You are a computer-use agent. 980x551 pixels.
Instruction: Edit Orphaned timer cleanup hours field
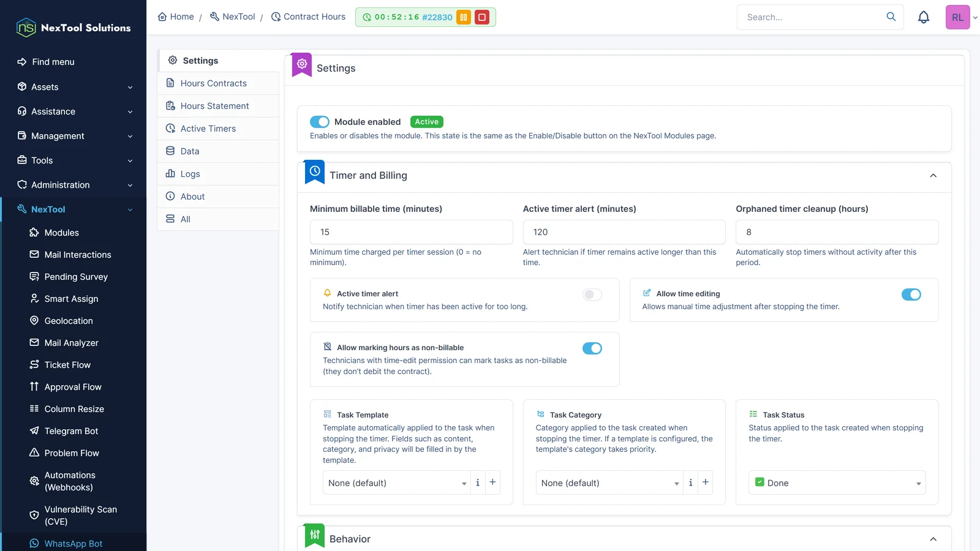click(837, 232)
